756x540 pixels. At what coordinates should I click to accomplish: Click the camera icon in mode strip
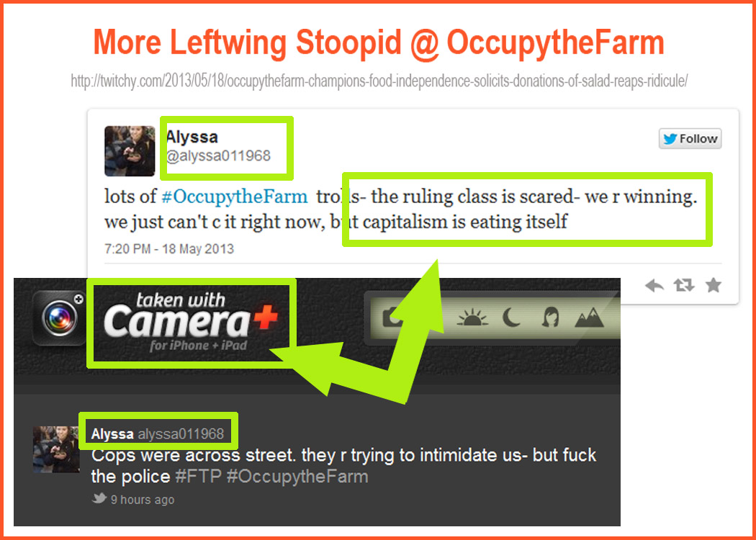pyautogui.click(x=392, y=318)
